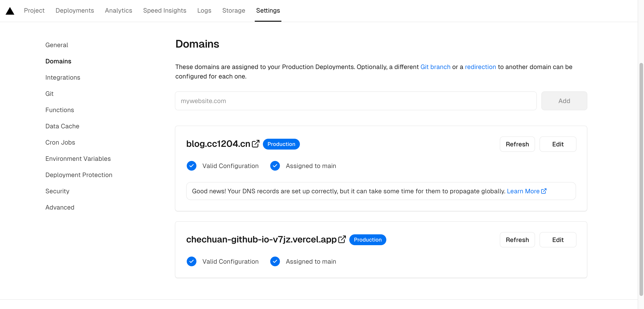Go to the Analytics tab
This screenshot has width=644, height=309.
click(x=118, y=11)
